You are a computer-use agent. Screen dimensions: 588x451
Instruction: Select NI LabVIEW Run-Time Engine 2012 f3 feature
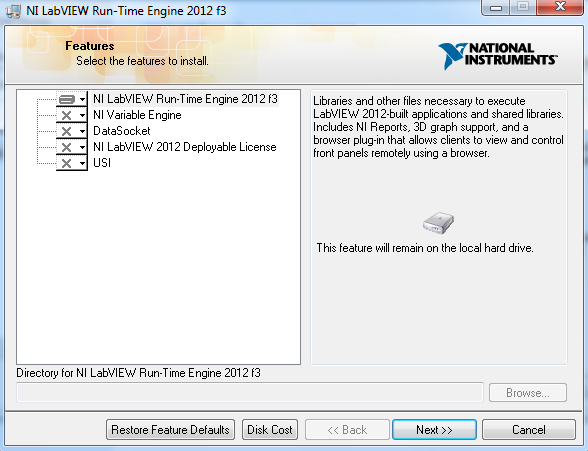point(185,99)
